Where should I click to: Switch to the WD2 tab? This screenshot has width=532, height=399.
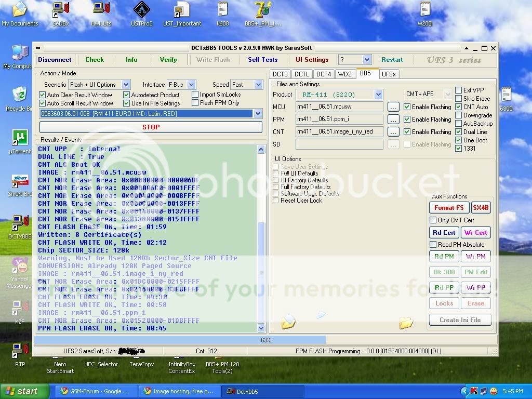coord(345,74)
